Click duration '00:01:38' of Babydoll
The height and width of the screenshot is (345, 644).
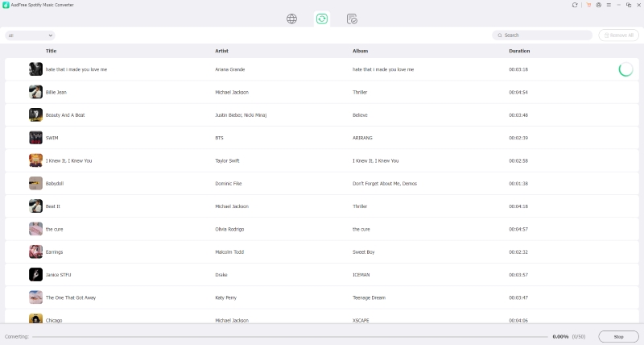518,184
